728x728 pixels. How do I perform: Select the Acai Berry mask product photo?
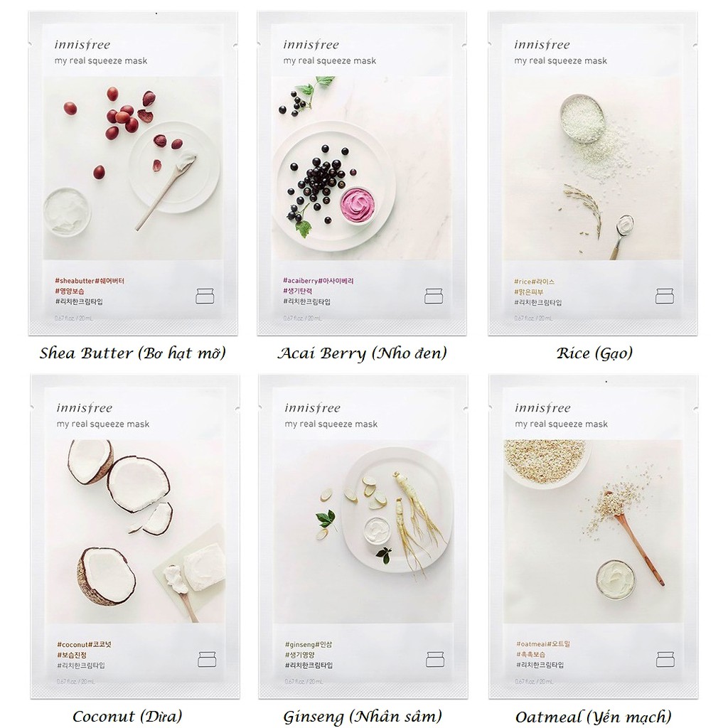362,168
